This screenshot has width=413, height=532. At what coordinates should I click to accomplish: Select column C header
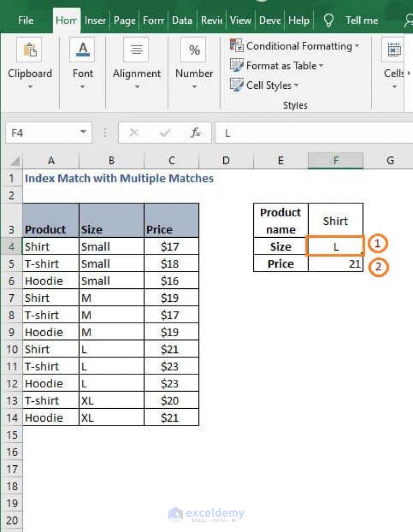[172, 160]
